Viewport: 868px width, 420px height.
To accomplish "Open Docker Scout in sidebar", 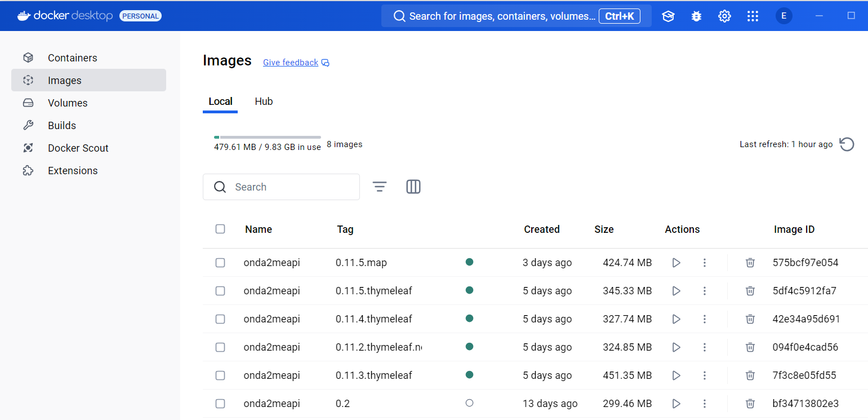I will (x=88, y=148).
